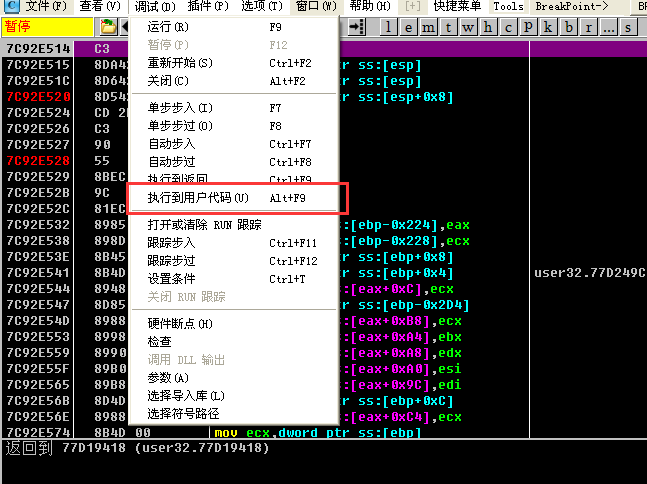The image size is (647, 484).
Task: Open call stack with k button
Action: [x=548, y=27]
